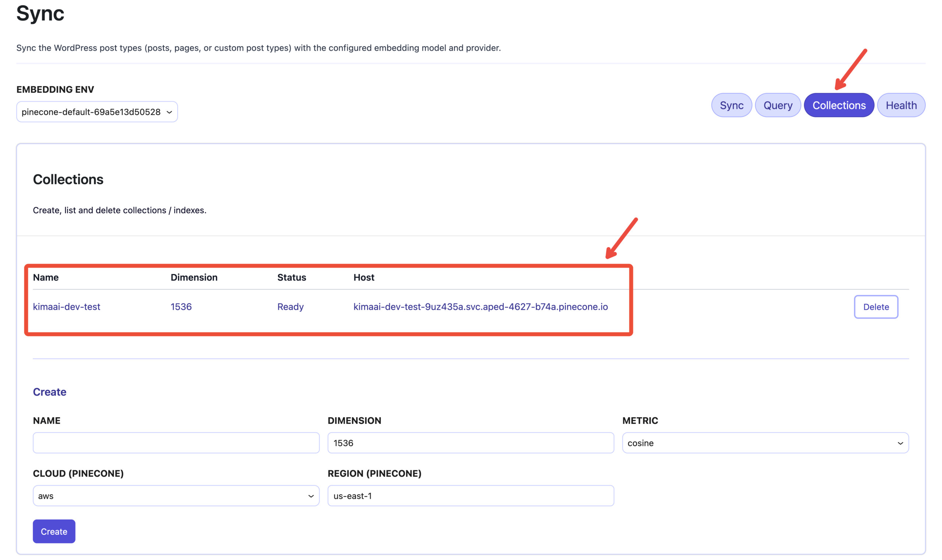Select the Collections tab

[839, 105]
